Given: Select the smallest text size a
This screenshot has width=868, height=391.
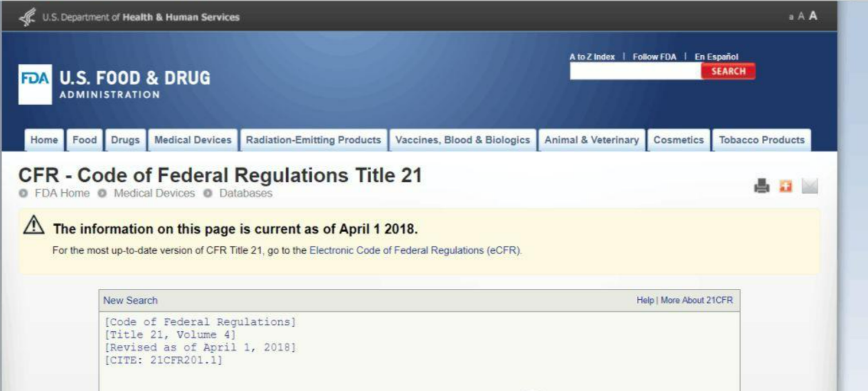Looking at the screenshot, I should click(792, 17).
